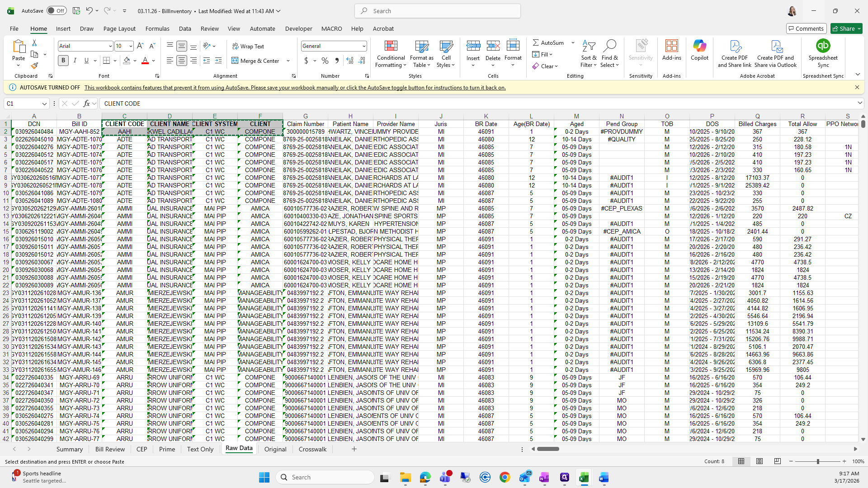Viewport: 868px width, 488px height.
Task: Switch to Page Break Preview view
Action: click(x=777, y=461)
